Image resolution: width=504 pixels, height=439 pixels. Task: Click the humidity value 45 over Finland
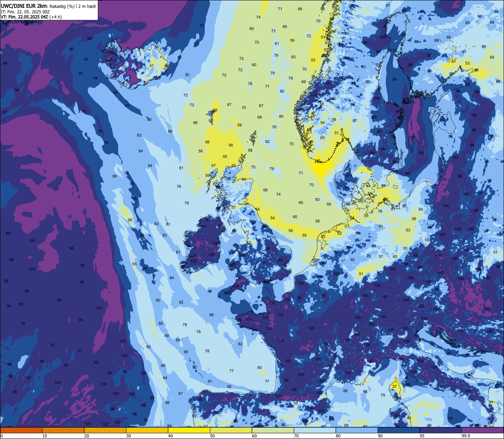point(476,70)
